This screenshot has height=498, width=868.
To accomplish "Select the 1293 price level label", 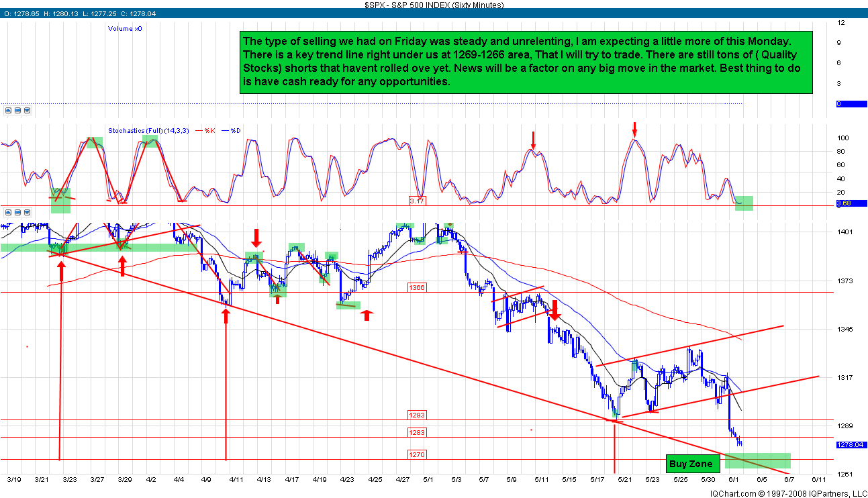I will 417,415.
